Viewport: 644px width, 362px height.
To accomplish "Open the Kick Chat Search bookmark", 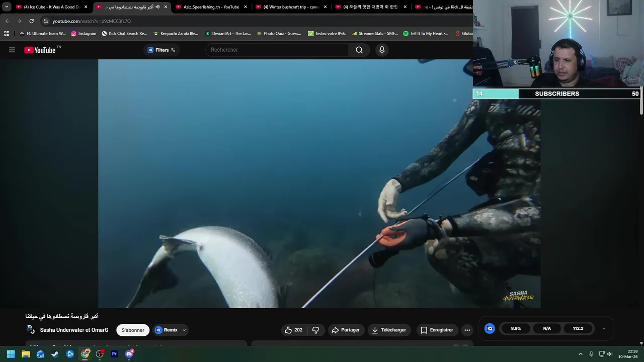I will (x=124, y=34).
